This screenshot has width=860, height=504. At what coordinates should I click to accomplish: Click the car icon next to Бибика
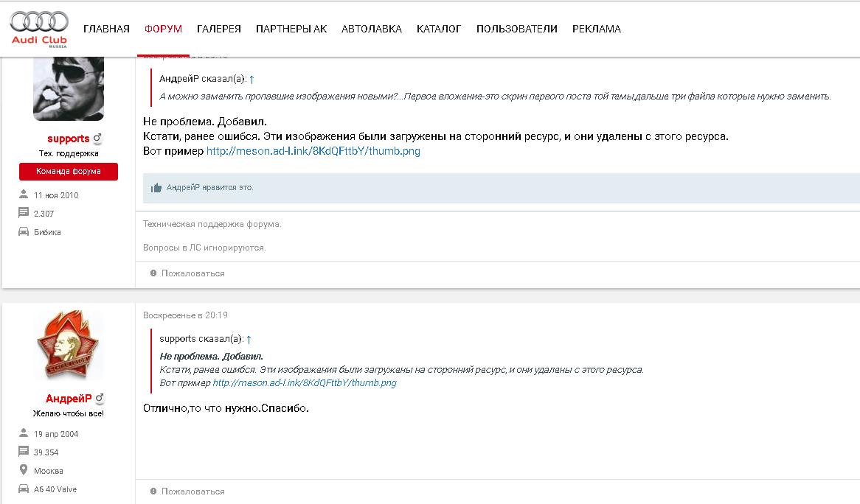(23, 232)
